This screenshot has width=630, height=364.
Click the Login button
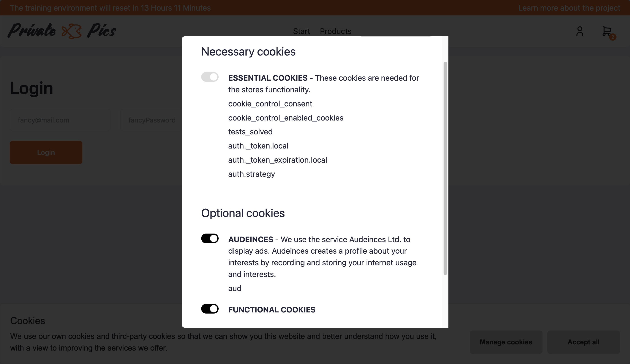[x=46, y=152]
